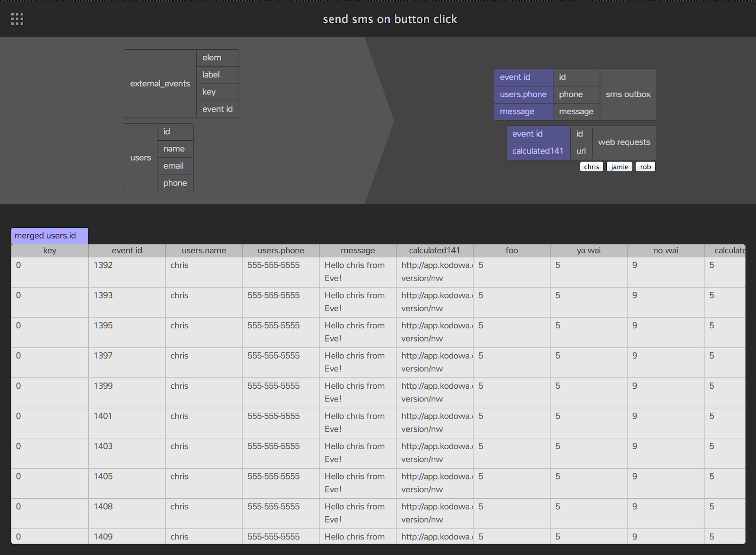Select the web requests table label

click(624, 142)
